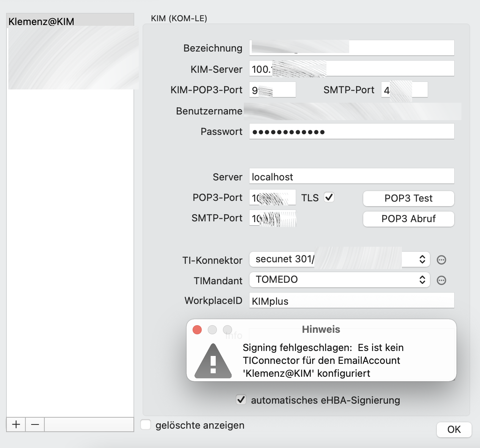480x448 pixels.
Task: Confirm with the OK button
Action: coord(454,429)
